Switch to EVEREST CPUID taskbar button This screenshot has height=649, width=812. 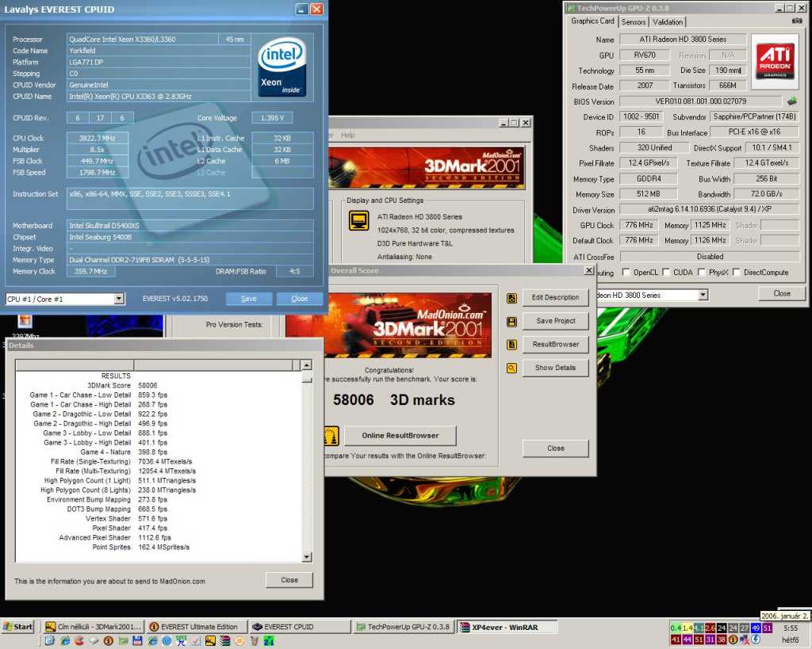[x=299, y=627]
